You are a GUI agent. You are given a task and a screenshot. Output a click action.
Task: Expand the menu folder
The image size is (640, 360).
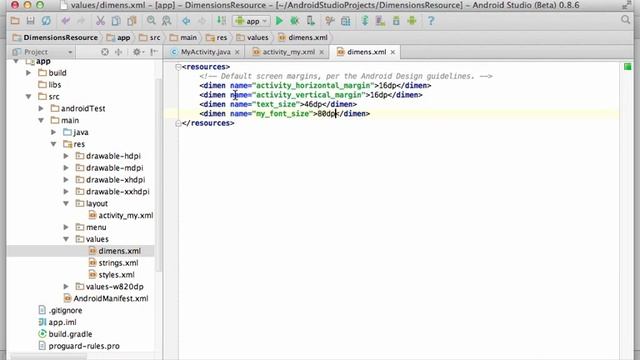pos(66,227)
